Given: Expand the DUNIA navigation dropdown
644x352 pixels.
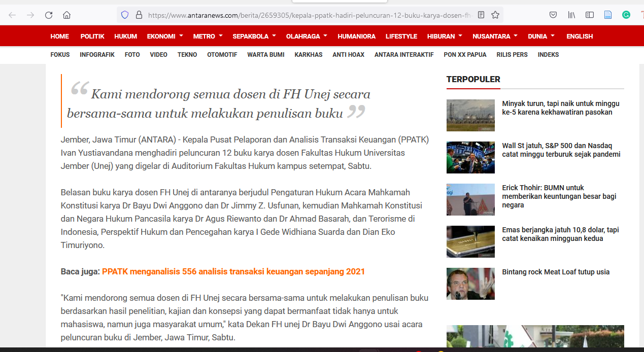Looking at the screenshot, I should point(541,36).
